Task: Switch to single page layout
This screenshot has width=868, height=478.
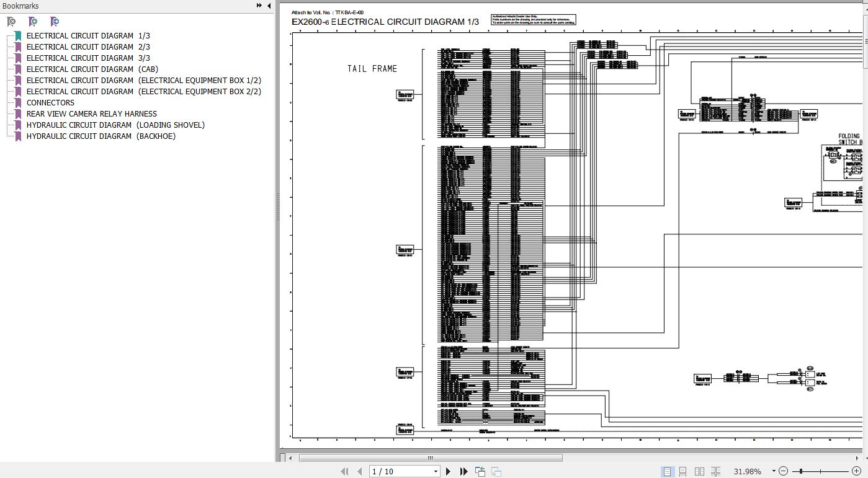Action: pos(667,471)
